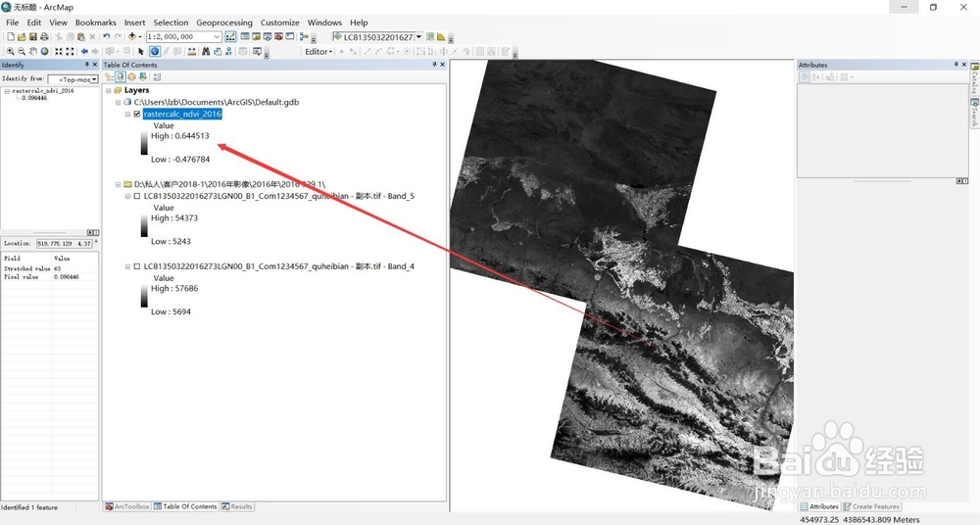Open the Edit menu
The width and height of the screenshot is (980, 525).
34,23
